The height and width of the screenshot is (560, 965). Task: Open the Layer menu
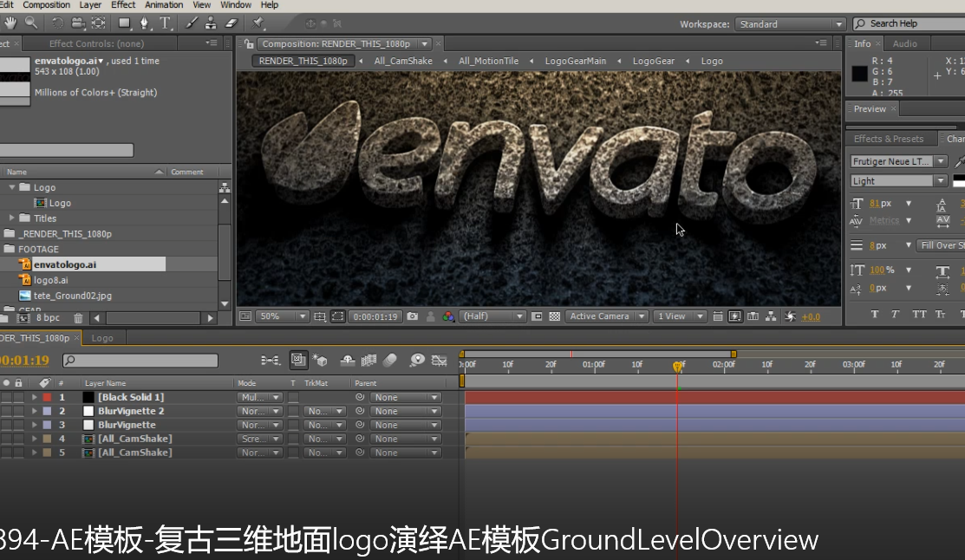(x=90, y=5)
